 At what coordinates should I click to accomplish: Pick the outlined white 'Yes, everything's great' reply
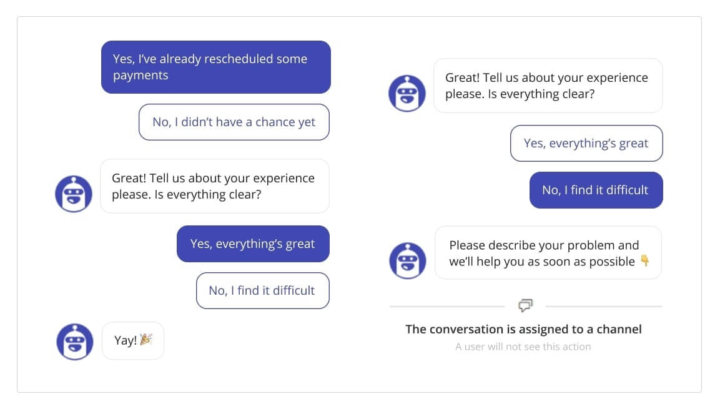[586, 143]
